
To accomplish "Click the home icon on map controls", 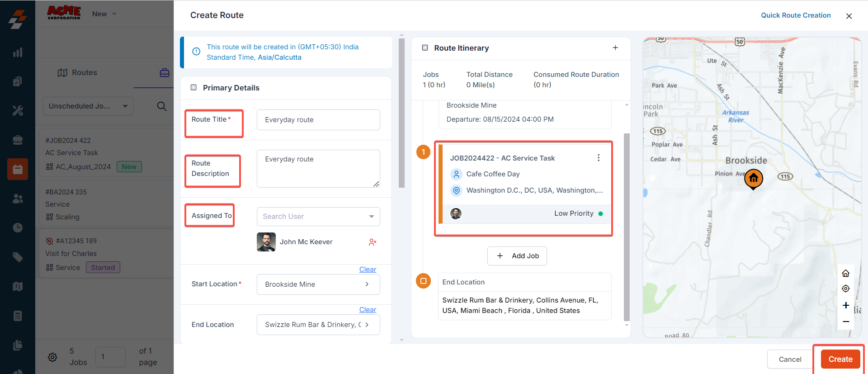I will click(x=845, y=274).
